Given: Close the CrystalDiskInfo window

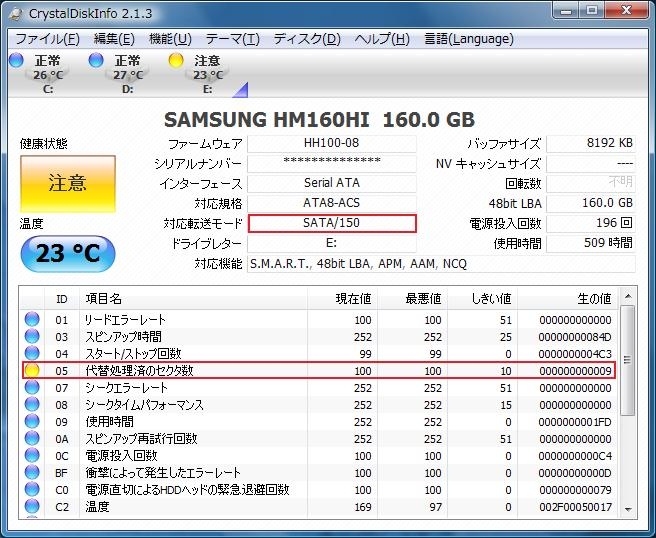Looking at the screenshot, I should point(626,10).
